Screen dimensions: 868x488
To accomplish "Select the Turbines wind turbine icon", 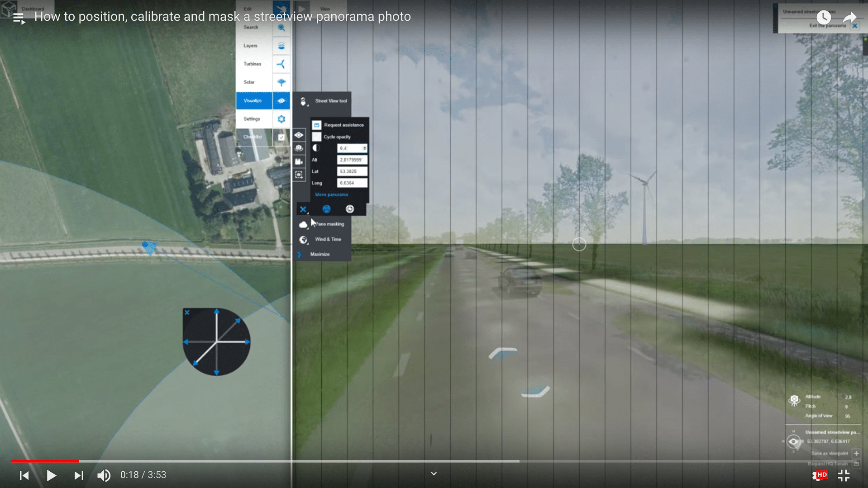I will [x=281, y=64].
